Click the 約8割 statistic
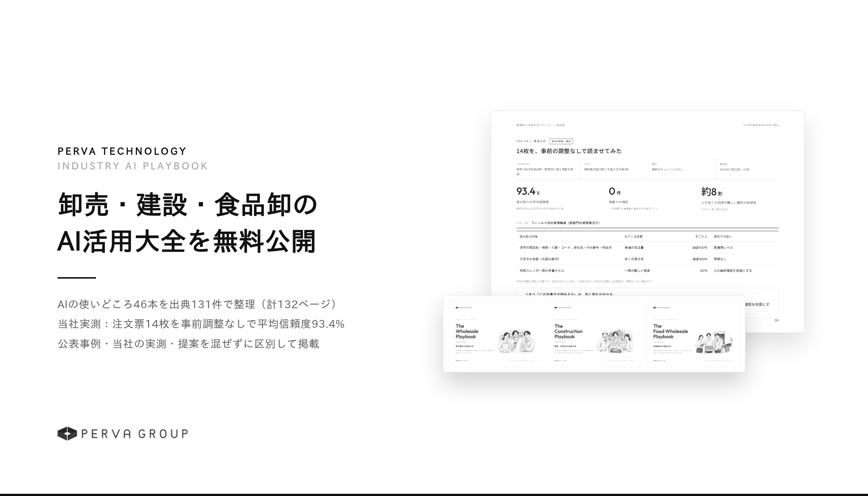 pos(712,192)
